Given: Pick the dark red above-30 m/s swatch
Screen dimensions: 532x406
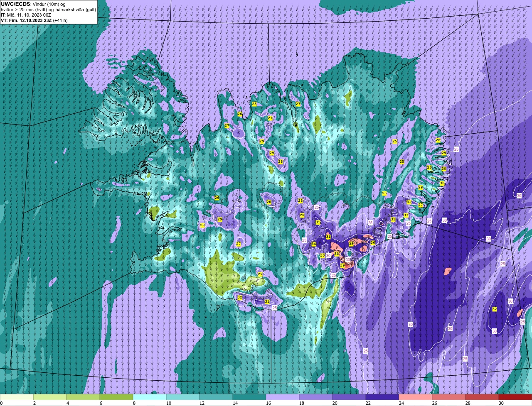Looking at the screenshot, I should 515,397.
